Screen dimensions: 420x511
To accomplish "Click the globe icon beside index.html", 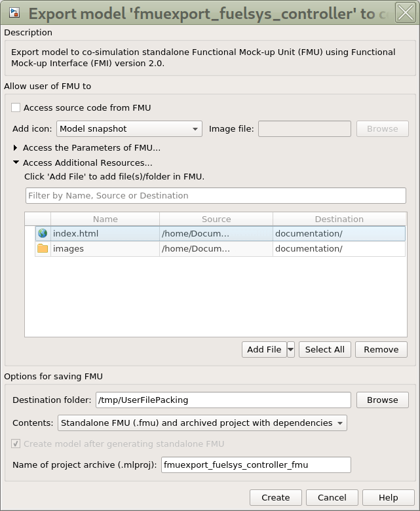I will point(43,233).
